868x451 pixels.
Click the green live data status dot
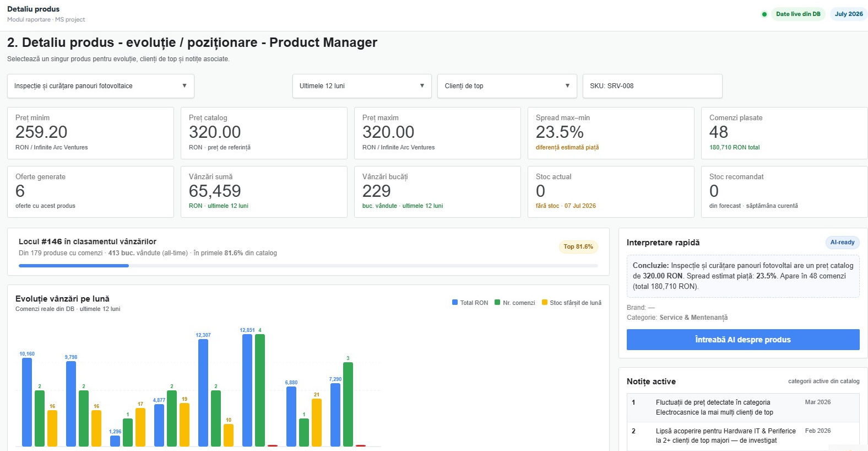pos(764,14)
